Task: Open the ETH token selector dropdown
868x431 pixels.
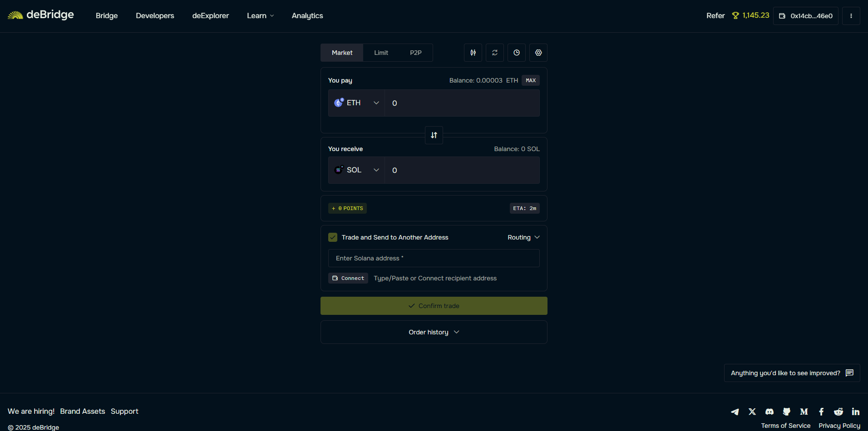Action: [357, 103]
